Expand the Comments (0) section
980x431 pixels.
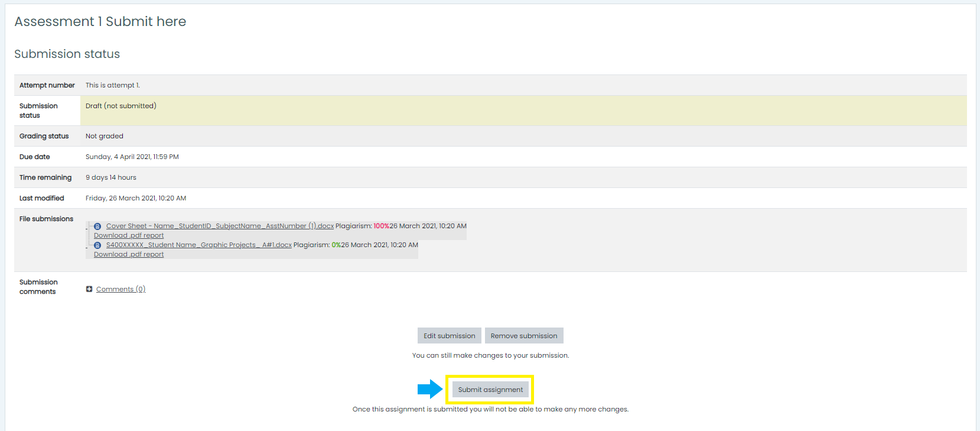click(121, 289)
